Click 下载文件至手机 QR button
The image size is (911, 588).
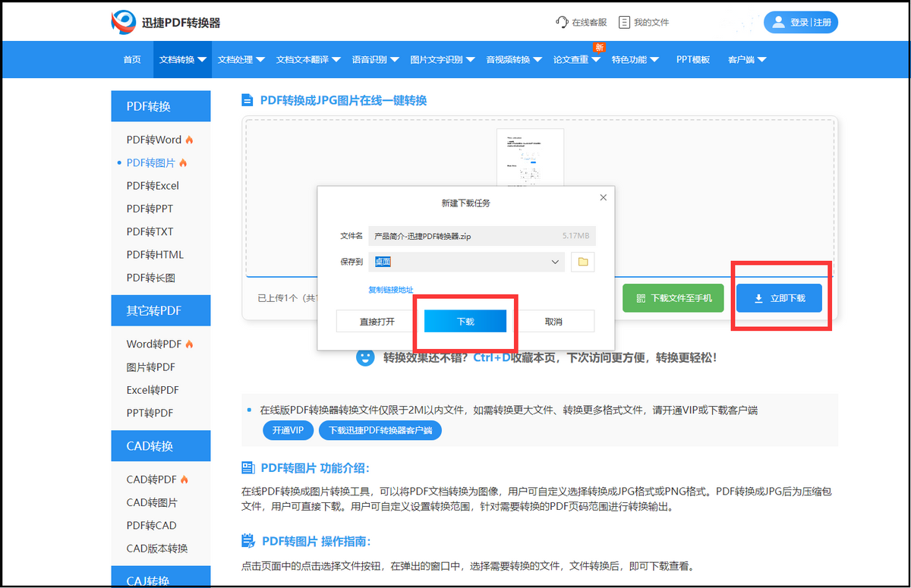674,298
